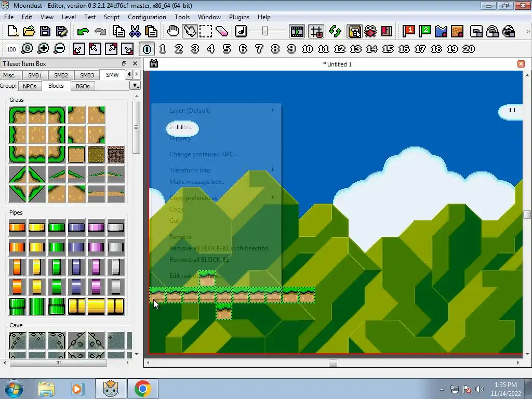This screenshot has width=532, height=399.
Task: Select the NPCs group tab
Action: 30,86
